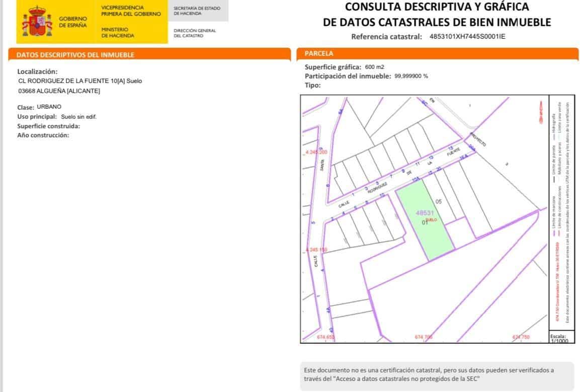Click the DIRECCIÓN GENERAL DEL CATASTRO label
The height and width of the screenshot is (392, 580).
[194, 32]
